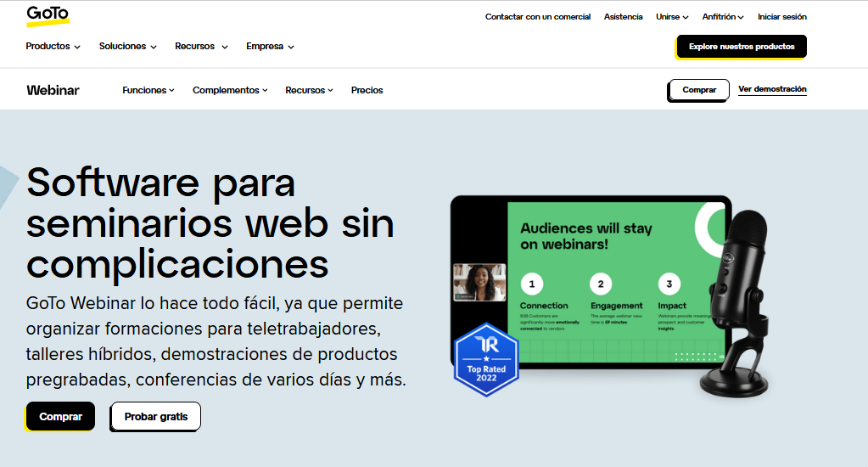Click Iniciar sesión
The width and height of the screenshot is (868, 467).
click(781, 17)
